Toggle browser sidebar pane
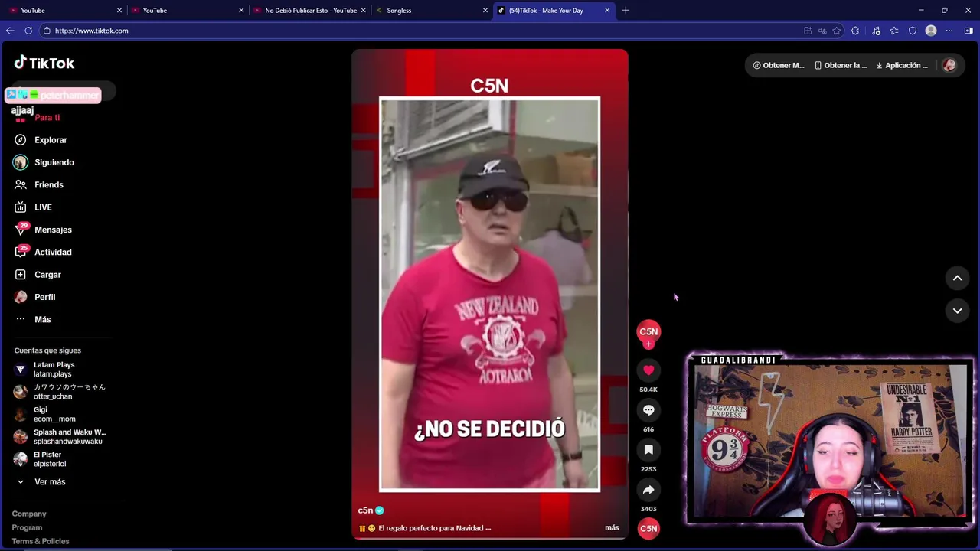This screenshot has width=980, height=551. point(969,31)
